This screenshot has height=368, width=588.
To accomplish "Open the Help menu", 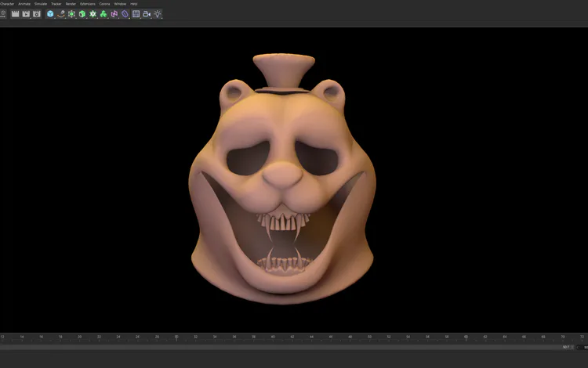I will (134, 4).
